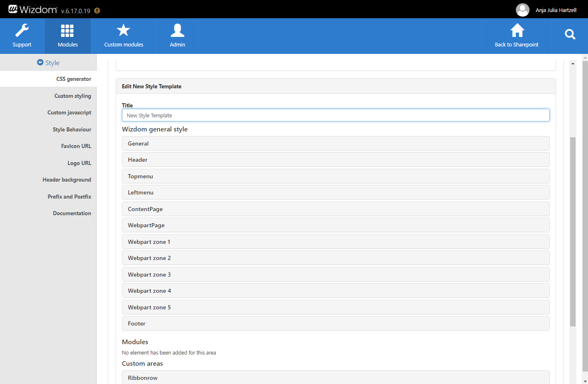Expand Webpart zone 3 panel
Viewport: 588px width, 384px height.
(335, 275)
